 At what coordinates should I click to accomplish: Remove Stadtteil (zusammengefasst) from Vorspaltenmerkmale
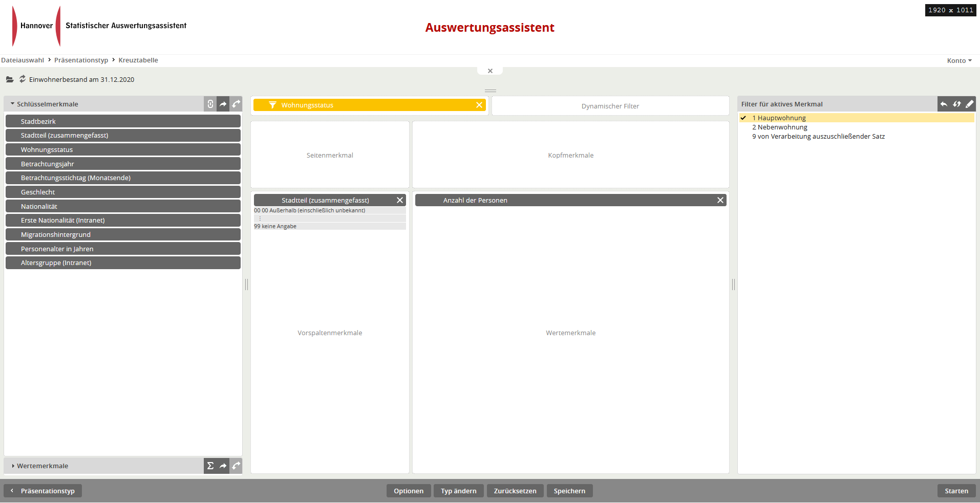(x=400, y=200)
